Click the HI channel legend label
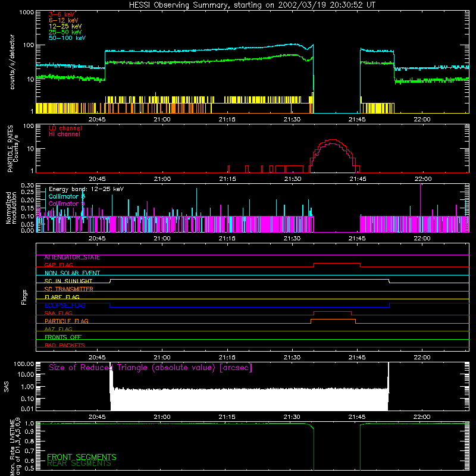 64,134
